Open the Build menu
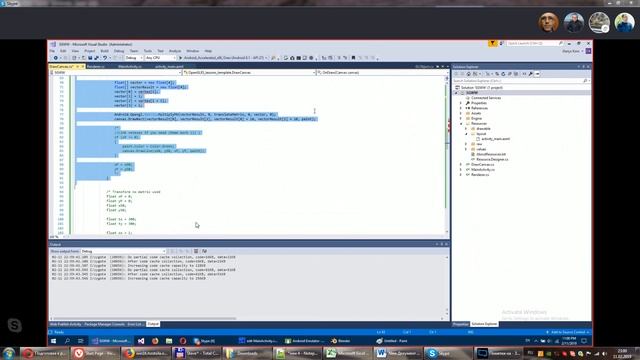The image size is (640, 360). click(104, 51)
